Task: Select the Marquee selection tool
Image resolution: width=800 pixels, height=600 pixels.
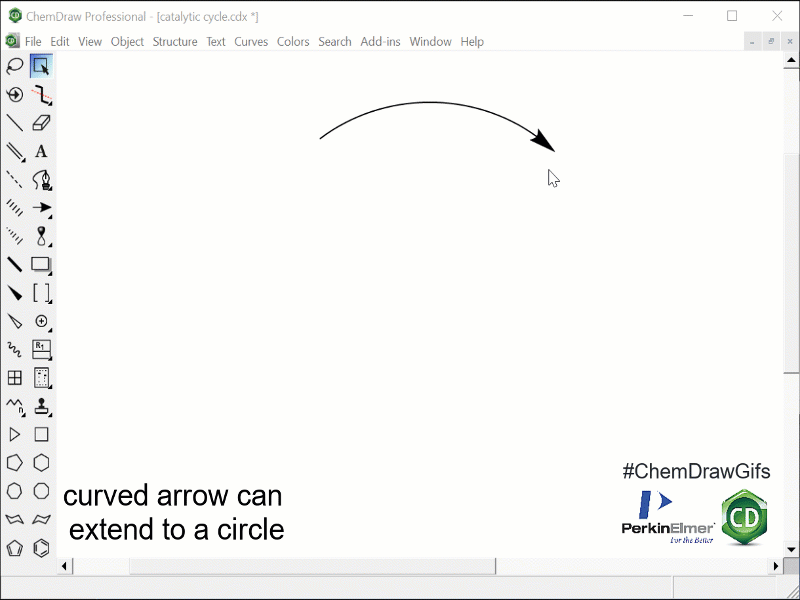Action: tap(41, 66)
